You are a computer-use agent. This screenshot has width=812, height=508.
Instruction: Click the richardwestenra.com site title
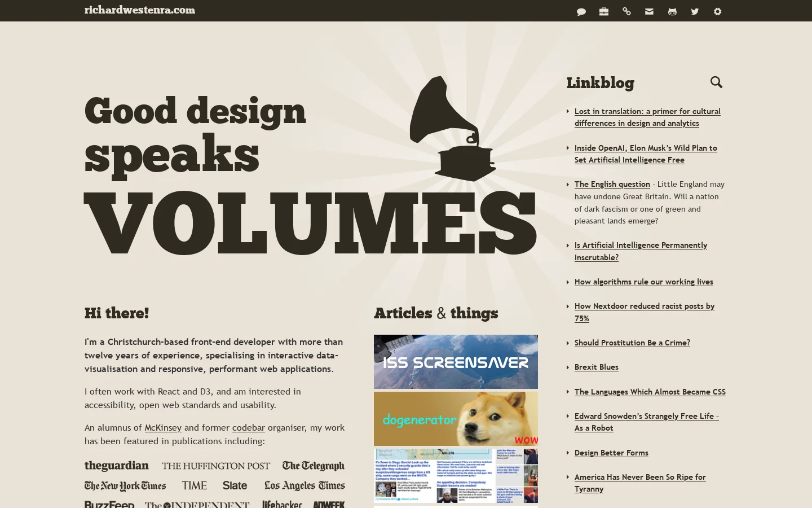click(x=140, y=10)
